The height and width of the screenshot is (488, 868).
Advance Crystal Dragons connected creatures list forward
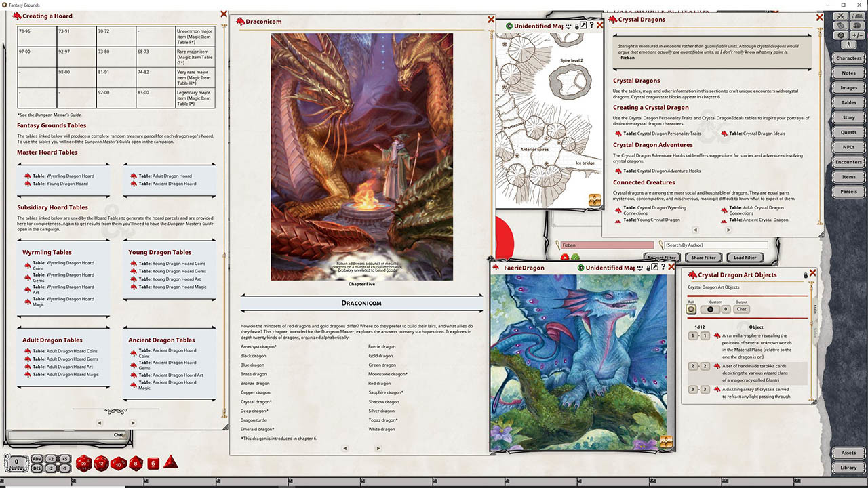(x=730, y=230)
